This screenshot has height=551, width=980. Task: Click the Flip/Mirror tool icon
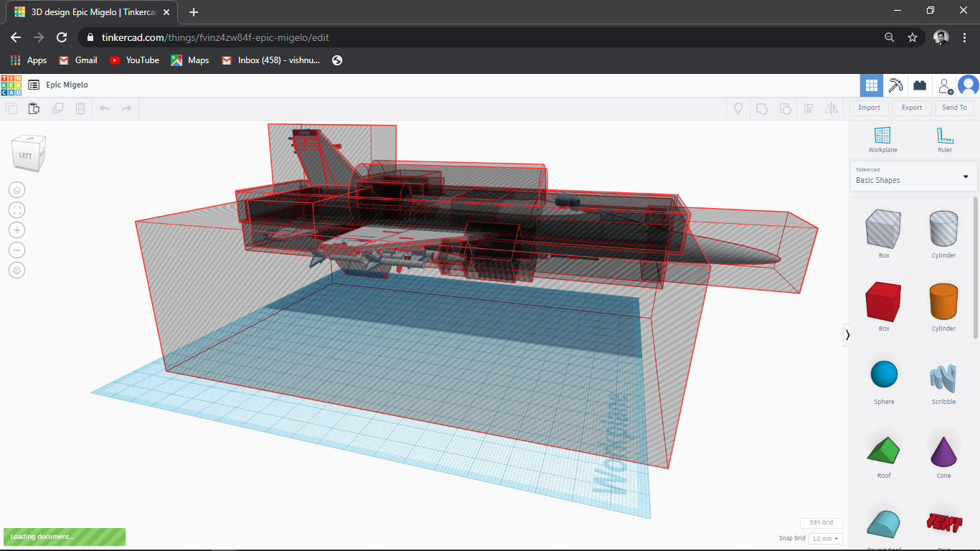coord(831,108)
